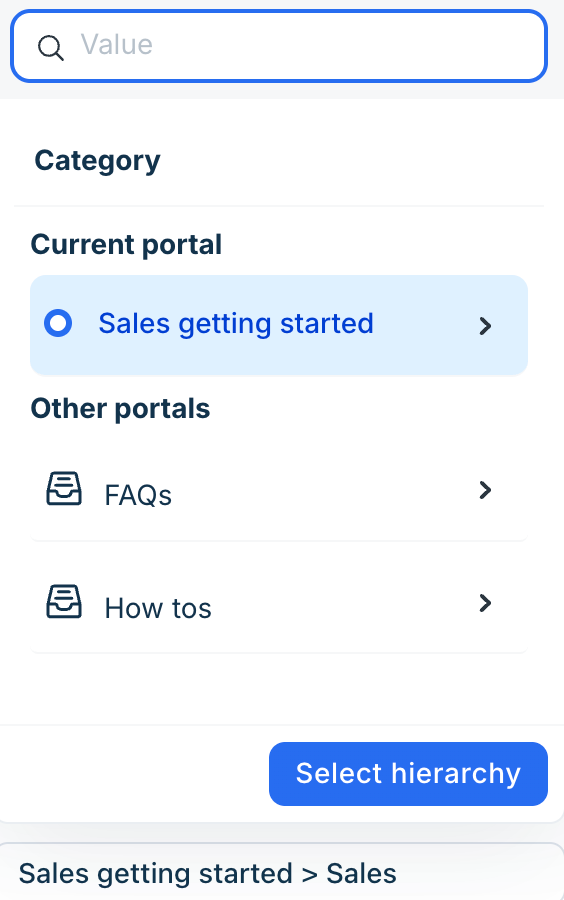Click the Category panel heading

pos(98,161)
